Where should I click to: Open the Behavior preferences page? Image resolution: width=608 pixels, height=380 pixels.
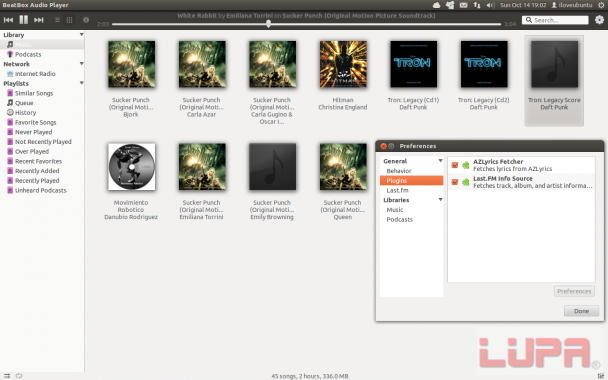pyautogui.click(x=399, y=171)
